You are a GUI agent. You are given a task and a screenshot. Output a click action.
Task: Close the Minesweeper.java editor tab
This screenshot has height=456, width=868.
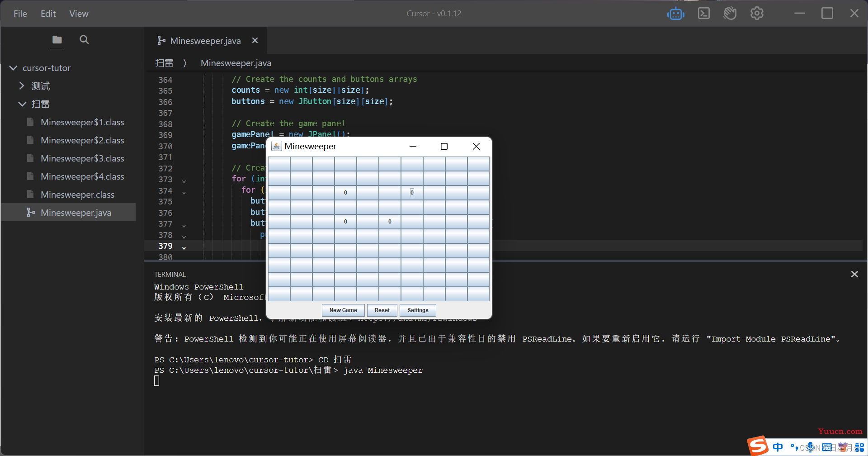[x=255, y=40]
